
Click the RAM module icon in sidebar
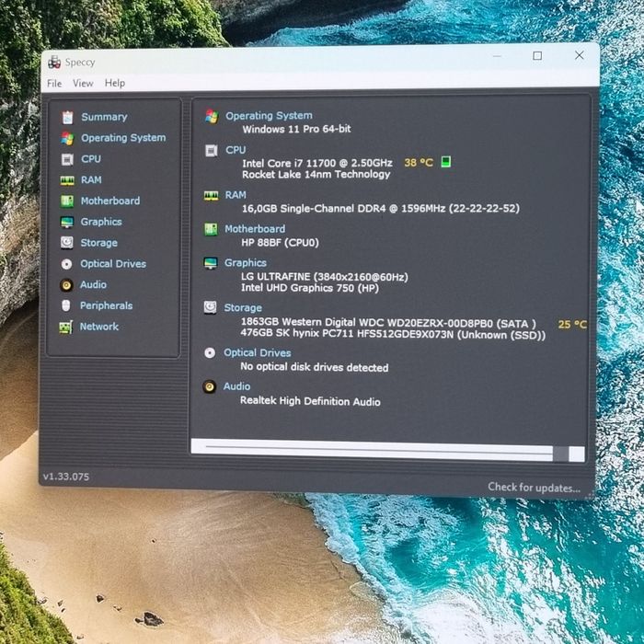coord(67,180)
